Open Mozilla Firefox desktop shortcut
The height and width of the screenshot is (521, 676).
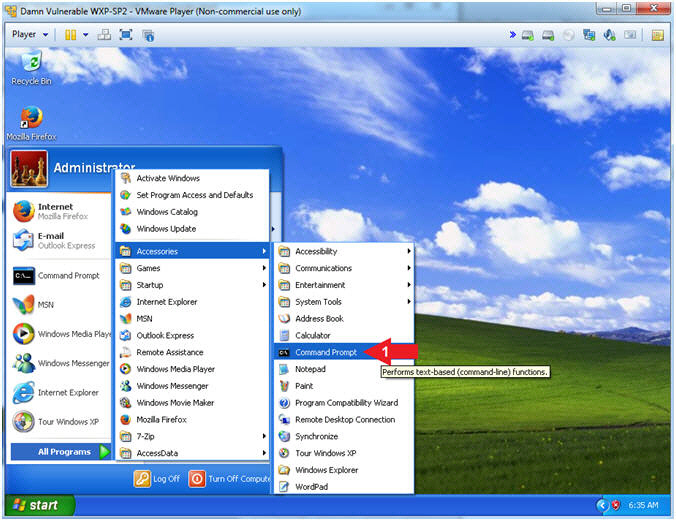(31, 123)
